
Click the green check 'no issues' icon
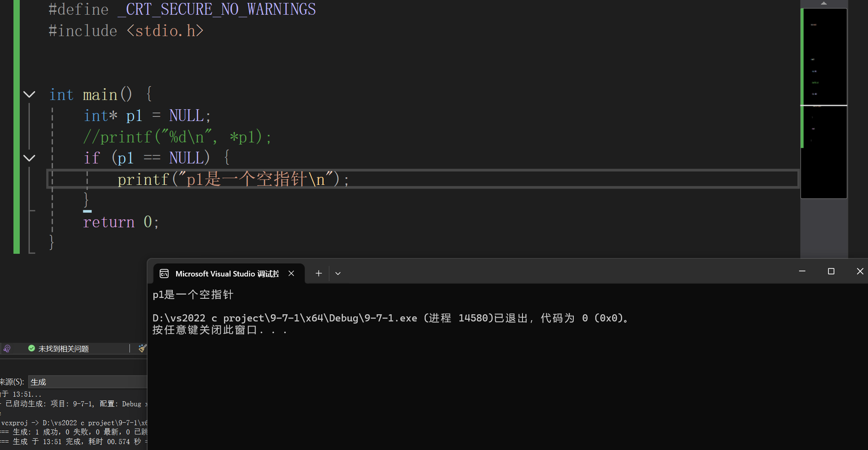pos(32,348)
